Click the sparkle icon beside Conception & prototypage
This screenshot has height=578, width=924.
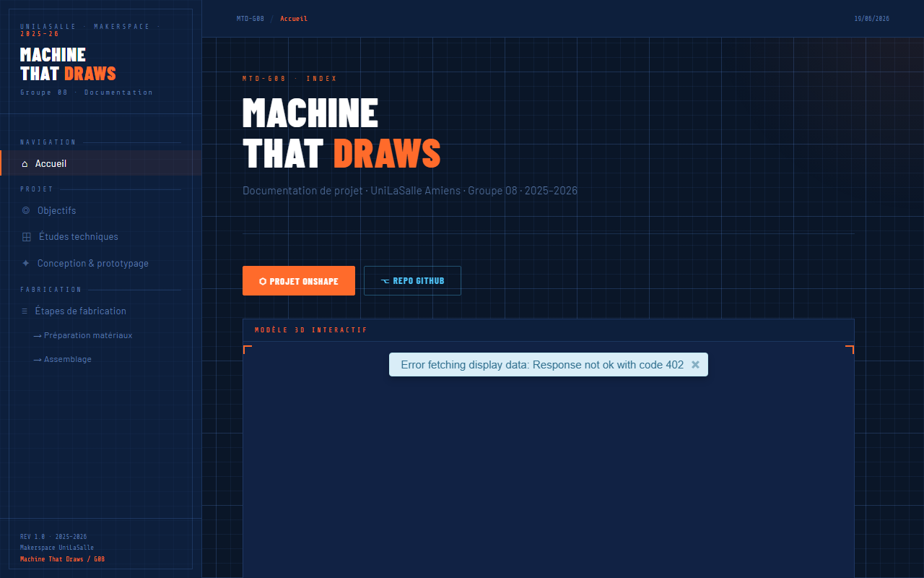click(26, 263)
